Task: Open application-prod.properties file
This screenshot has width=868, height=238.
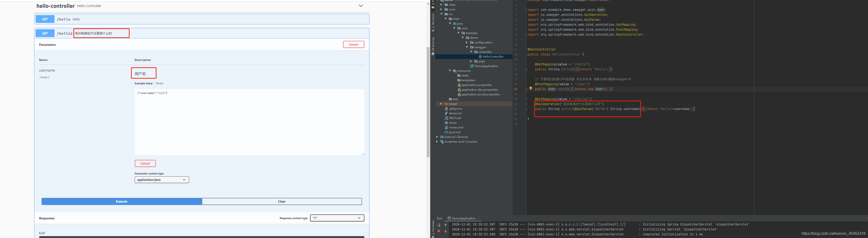Action: point(478,94)
